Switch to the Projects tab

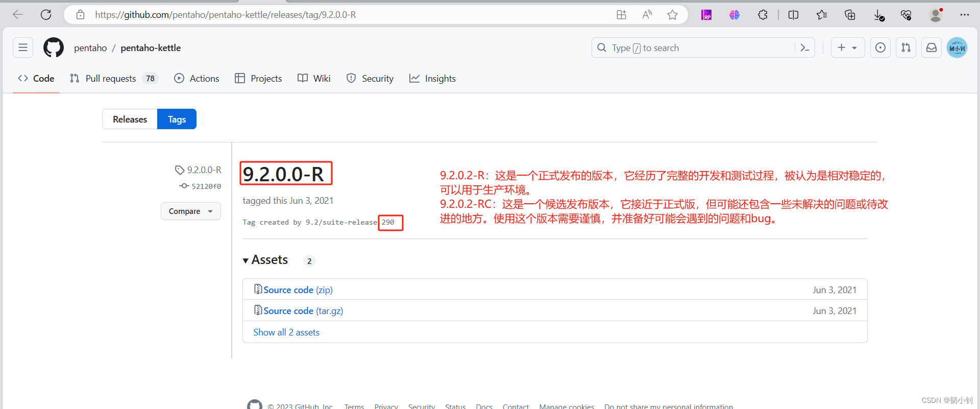tap(258, 78)
